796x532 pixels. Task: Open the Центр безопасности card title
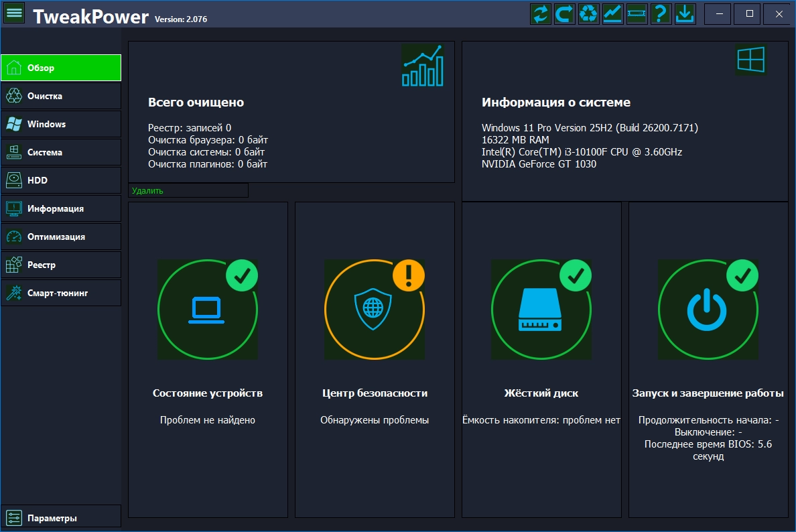coord(375,393)
